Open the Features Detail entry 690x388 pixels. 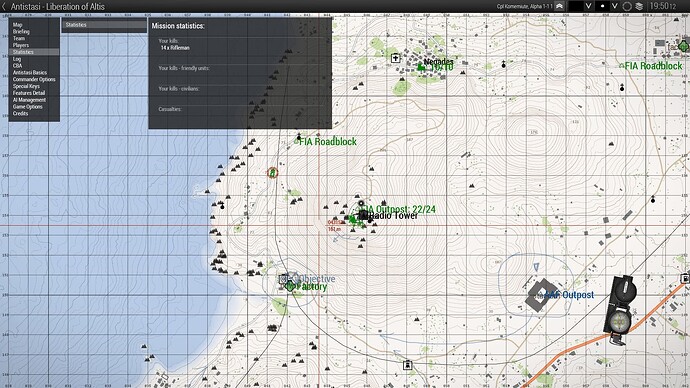pos(29,93)
